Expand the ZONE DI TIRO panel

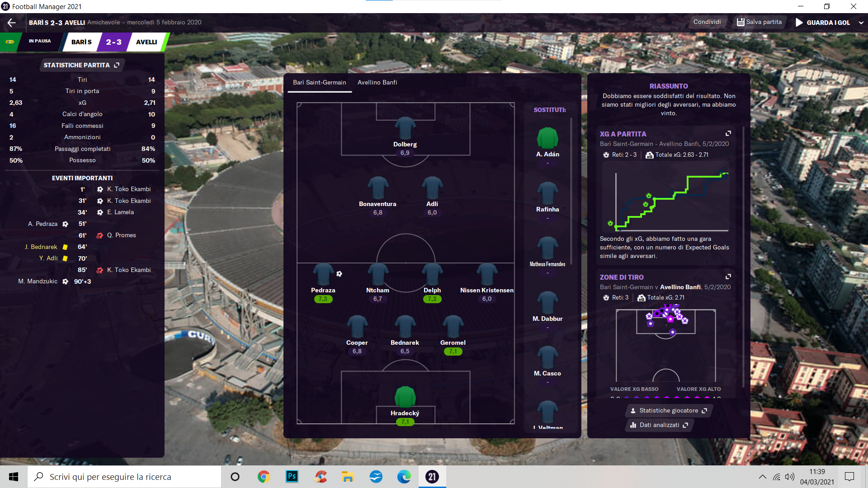[x=728, y=277]
